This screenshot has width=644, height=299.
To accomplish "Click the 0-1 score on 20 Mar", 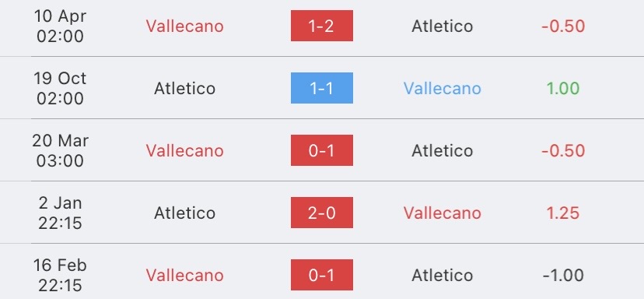I will point(321,150).
